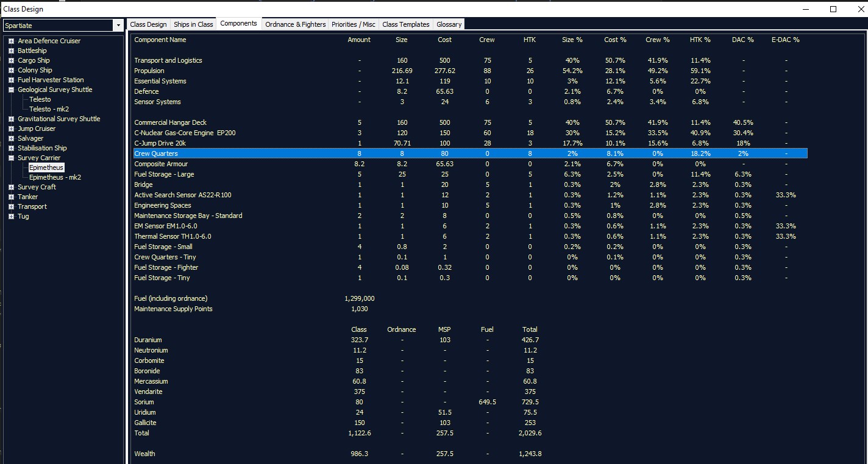The image size is (868, 464).
Task: Expand the Battleship tree node
Action: 11,51
